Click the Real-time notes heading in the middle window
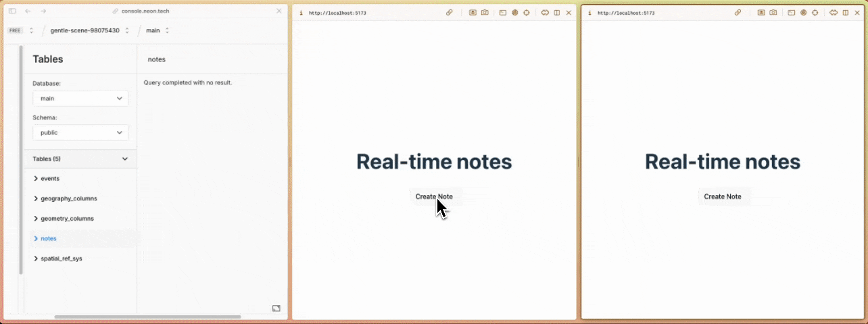The height and width of the screenshot is (324, 868). (434, 162)
